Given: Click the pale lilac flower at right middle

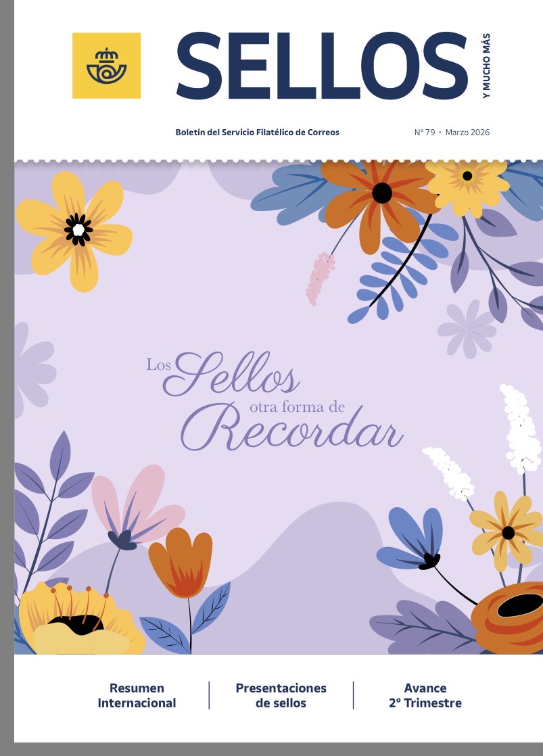Looking at the screenshot, I should click(x=467, y=329).
